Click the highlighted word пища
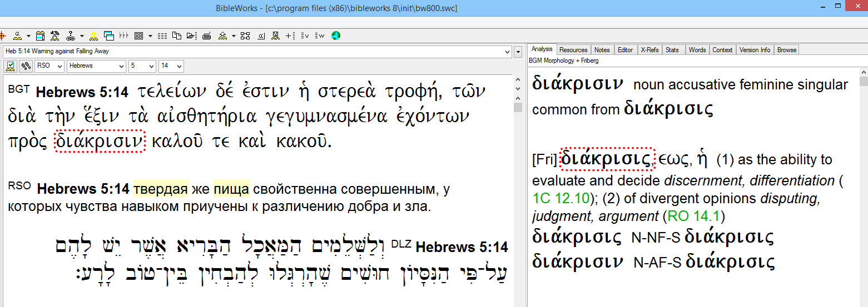Viewport: 868px width, 307px height. [x=231, y=190]
